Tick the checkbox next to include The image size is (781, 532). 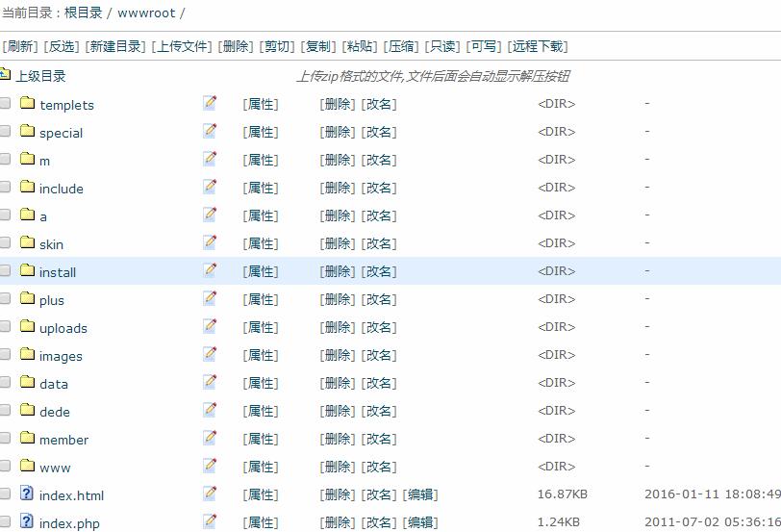point(6,188)
